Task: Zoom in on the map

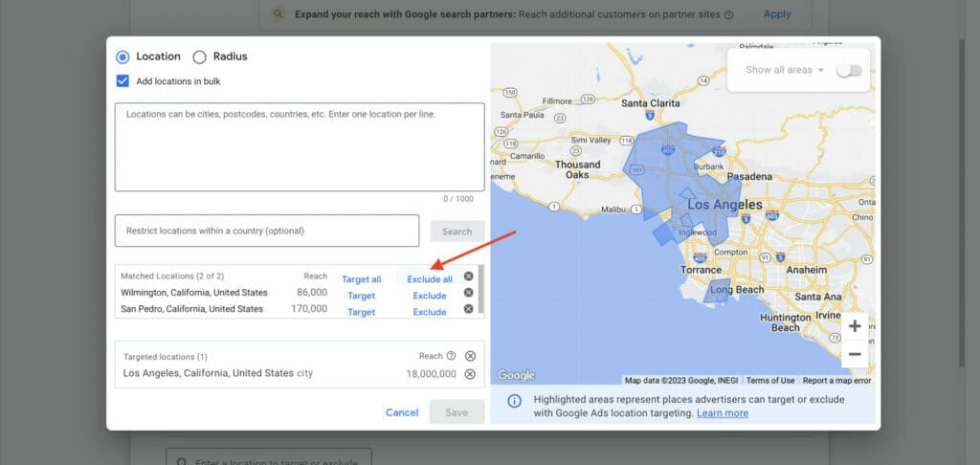Action: 855,326
